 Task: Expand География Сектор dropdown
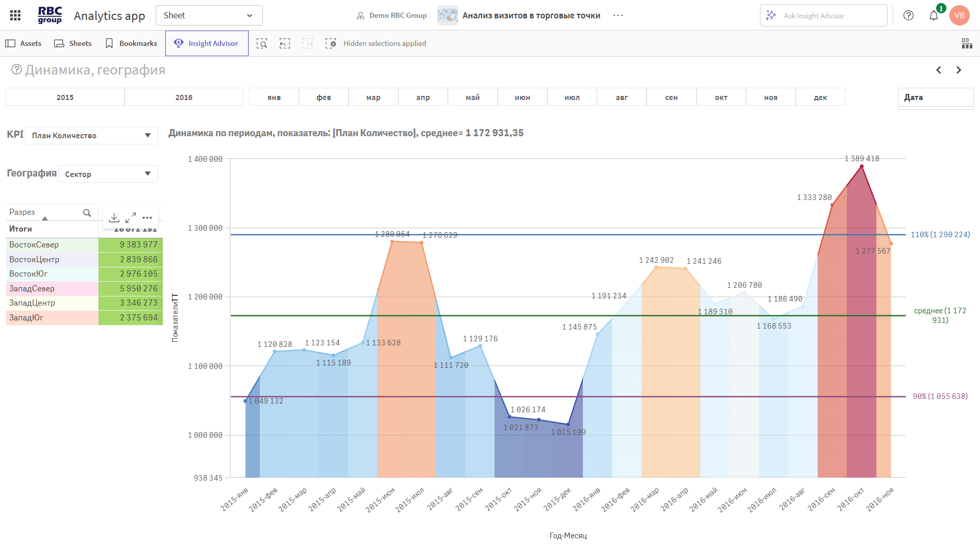point(108,174)
